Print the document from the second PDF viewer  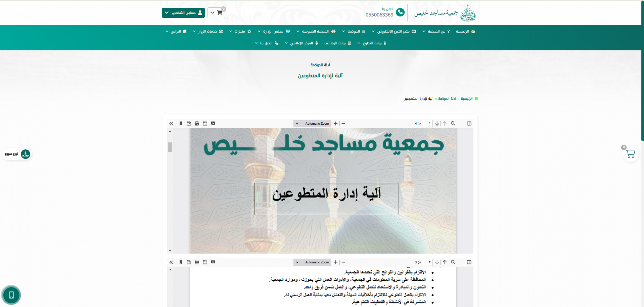pos(197,262)
